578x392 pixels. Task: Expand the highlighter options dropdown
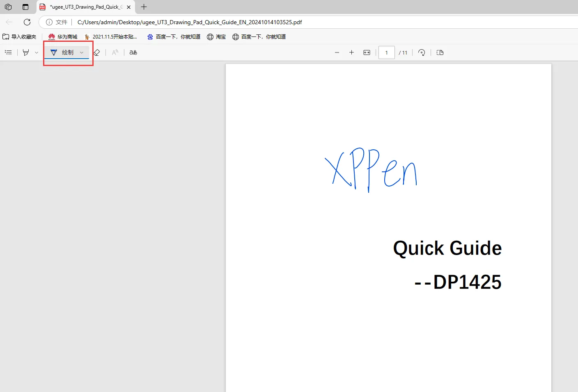coord(37,52)
